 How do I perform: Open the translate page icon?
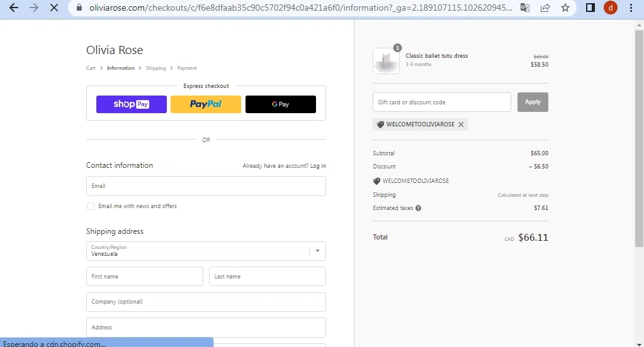tap(525, 8)
